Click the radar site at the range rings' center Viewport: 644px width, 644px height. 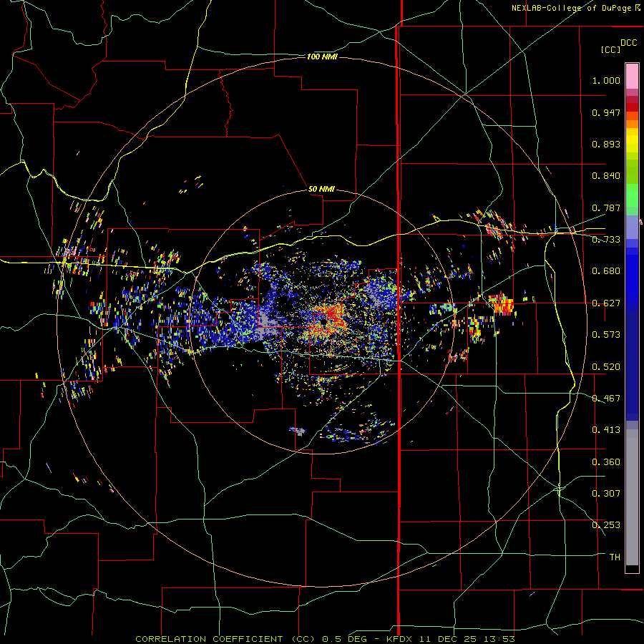[323, 322]
